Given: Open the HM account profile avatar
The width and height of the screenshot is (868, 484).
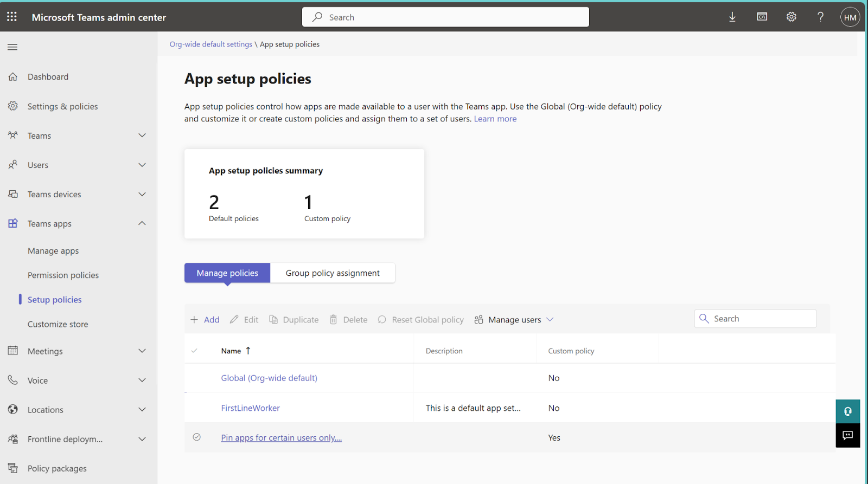Looking at the screenshot, I should tap(850, 17).
